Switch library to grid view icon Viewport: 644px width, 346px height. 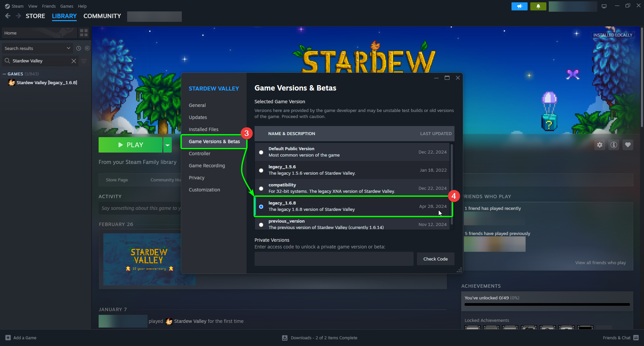tap(84, 33)
